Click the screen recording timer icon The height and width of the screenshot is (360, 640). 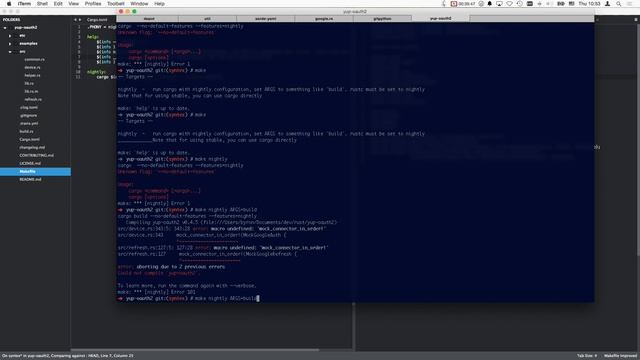pyautogui.click(x=453, y=4)
